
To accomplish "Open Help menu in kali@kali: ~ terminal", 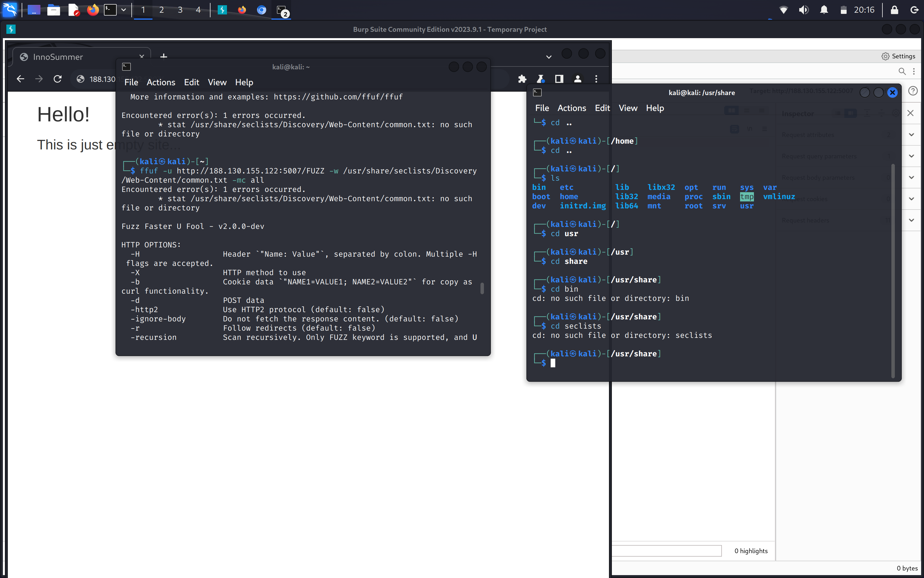I will coord(244,82).
